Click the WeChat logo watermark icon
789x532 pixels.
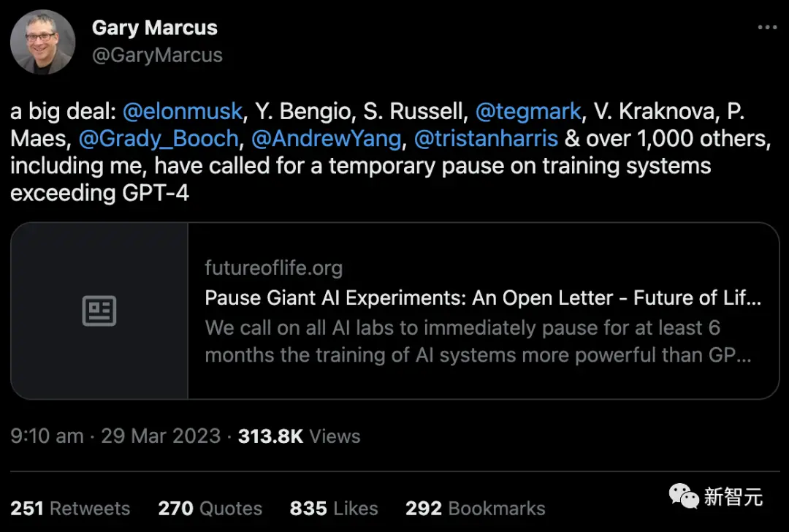click(x=684, y=497)
